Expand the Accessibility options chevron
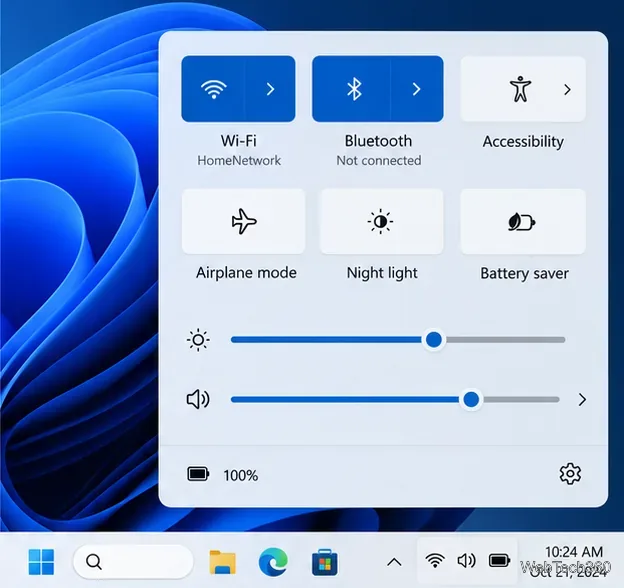Image resolution: width=624 pixels, height=588 pixels. (567, 90)
